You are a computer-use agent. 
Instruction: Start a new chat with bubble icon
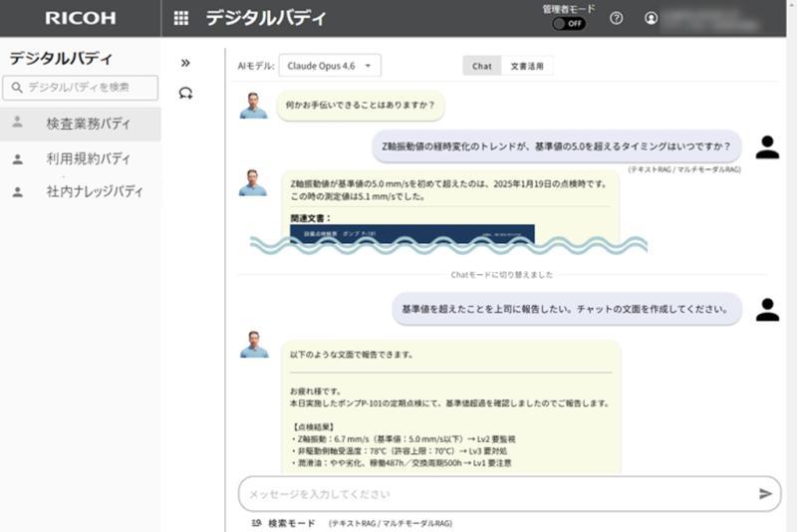(185, 93)
